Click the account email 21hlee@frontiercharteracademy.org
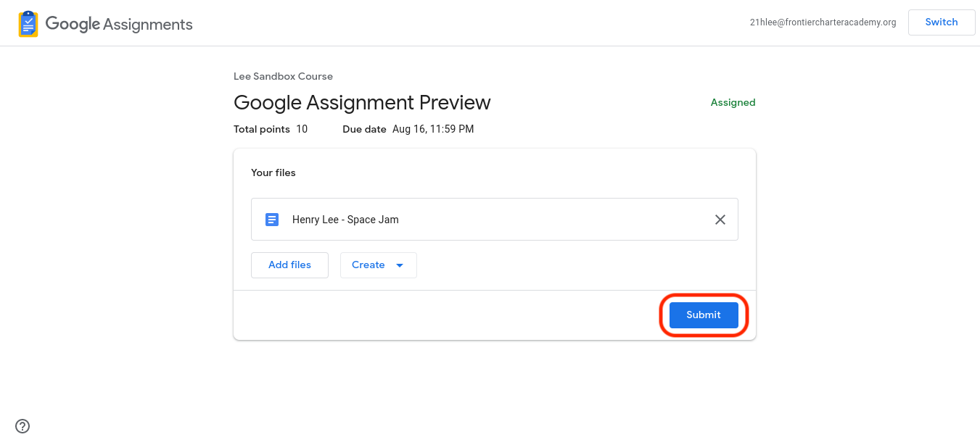The height and width of the screenshot is (445, 980). pyautogui.click(x=823, y=22)
